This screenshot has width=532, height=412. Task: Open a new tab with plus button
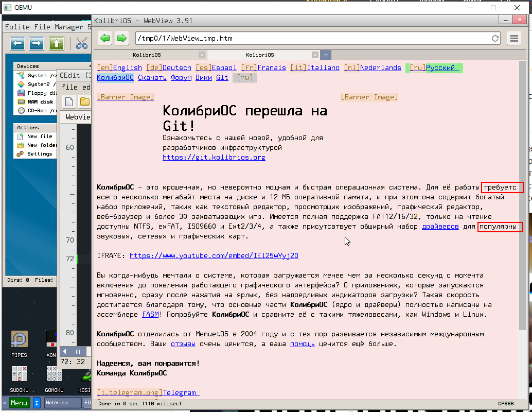click(326, 55)
